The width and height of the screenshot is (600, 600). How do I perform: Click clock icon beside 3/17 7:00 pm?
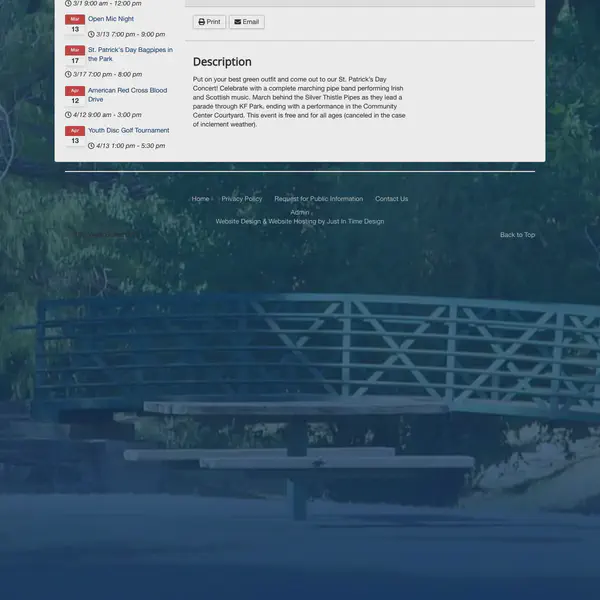coord(68,74)
